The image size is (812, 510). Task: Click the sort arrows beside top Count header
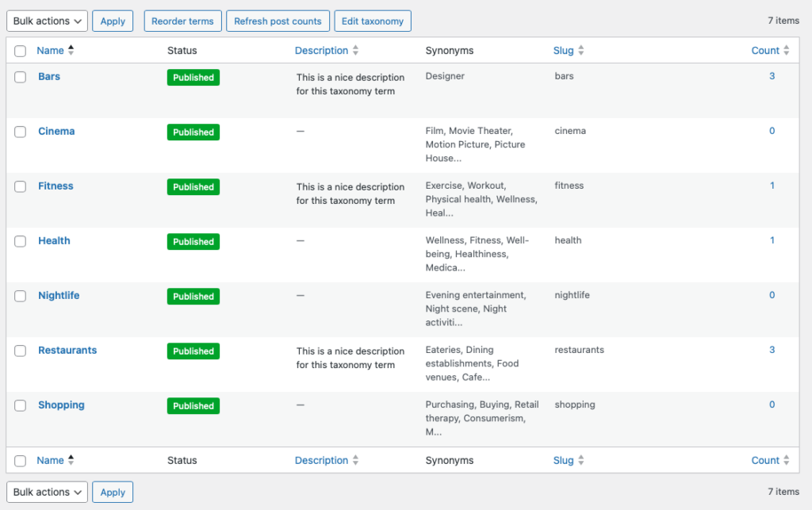pyautogui.click(x=786, y=51)
